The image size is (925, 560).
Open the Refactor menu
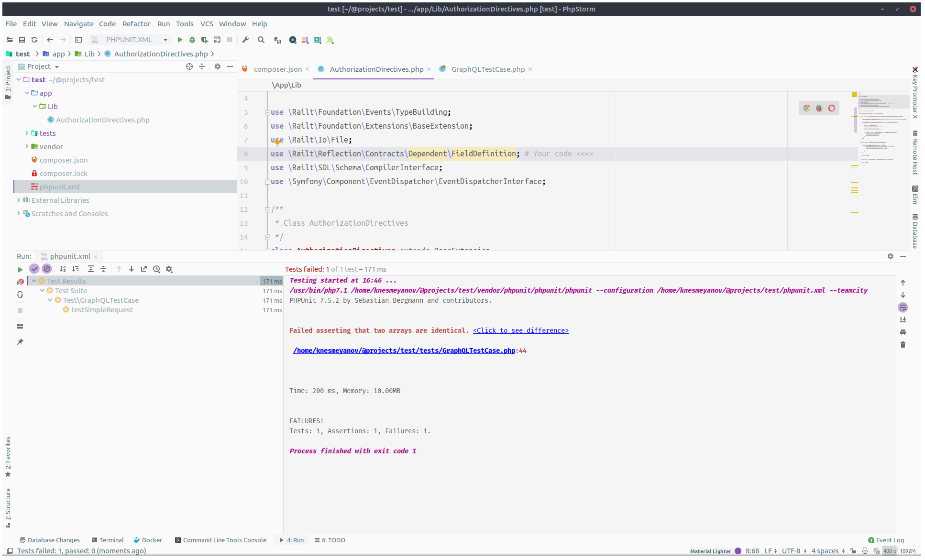(x=136, y=23)
